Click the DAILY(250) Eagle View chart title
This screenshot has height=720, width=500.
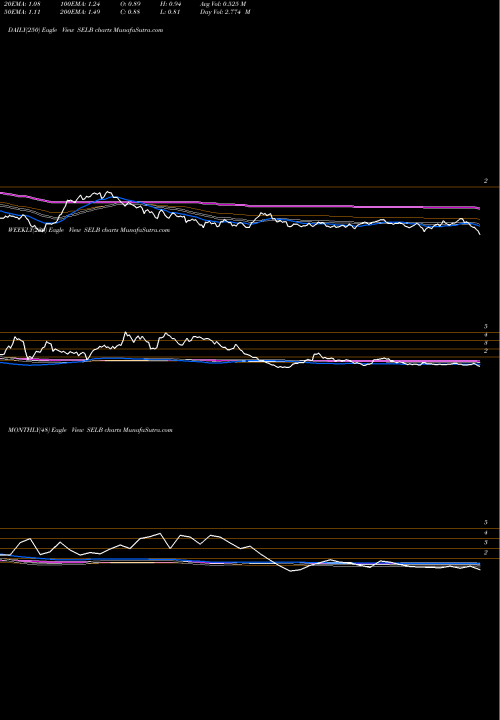click(x=85, y=30)
